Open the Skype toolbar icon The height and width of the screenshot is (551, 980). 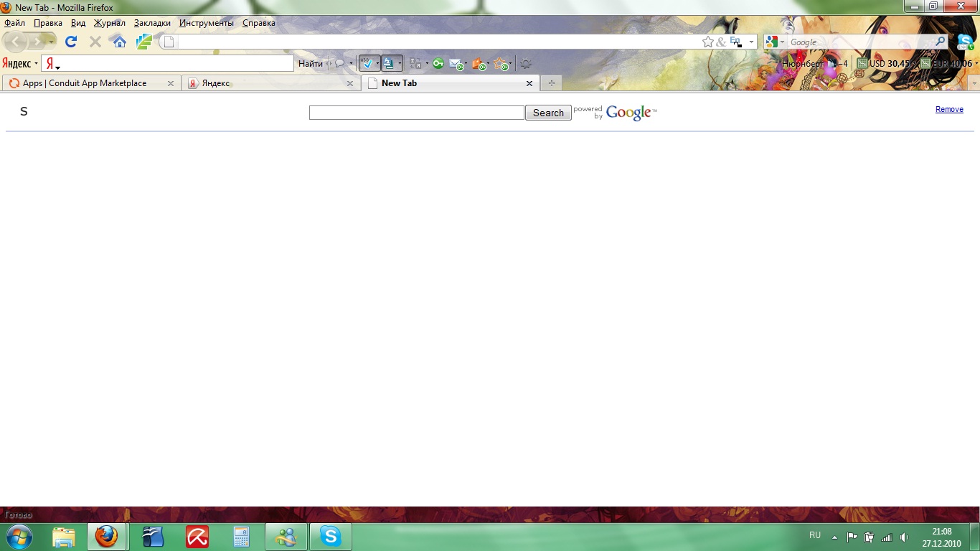966,42
